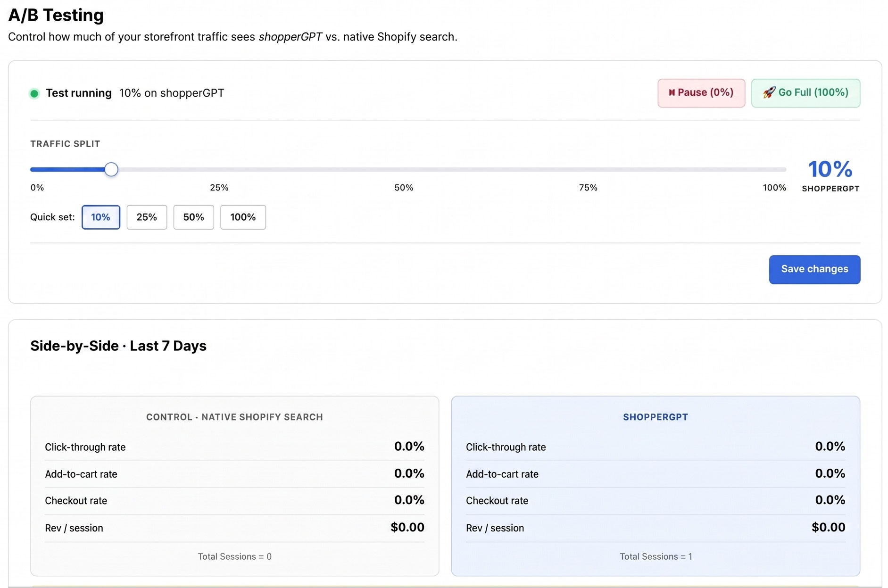Choose the 100% quick set button
The height and width of the screenshot is (588, 888).
click(243, 217)
